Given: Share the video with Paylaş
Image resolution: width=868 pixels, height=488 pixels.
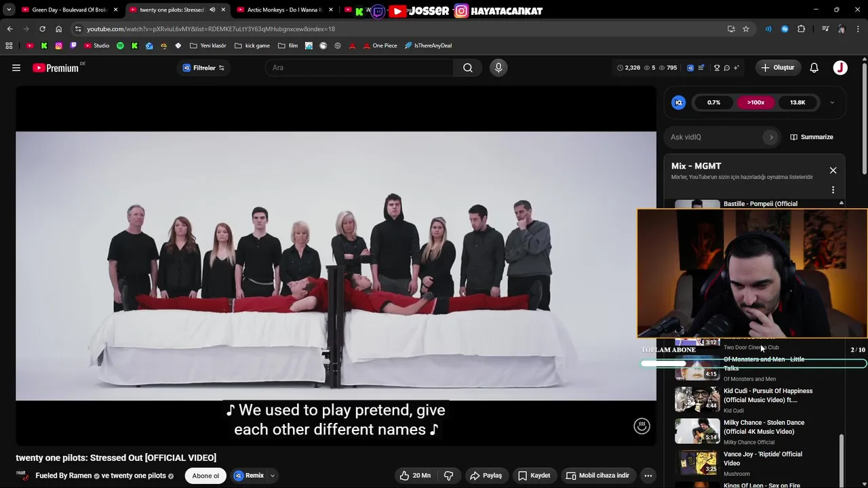Looking at the screenshot, I should click(486, 476).
